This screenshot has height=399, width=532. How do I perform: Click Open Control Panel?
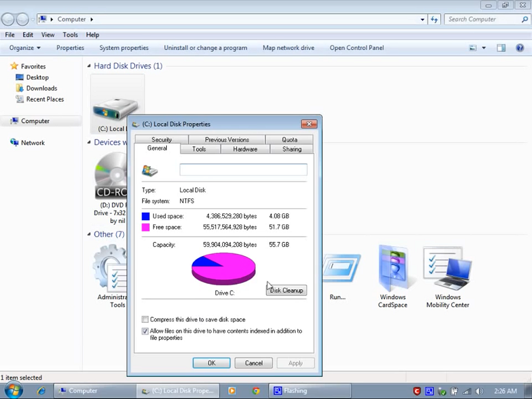click(x=357, y=48)
